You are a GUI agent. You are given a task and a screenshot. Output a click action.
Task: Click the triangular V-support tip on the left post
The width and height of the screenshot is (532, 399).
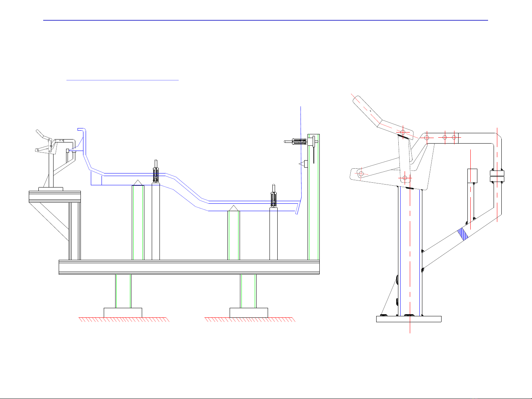pyautogui.click(x=138, y=182)
